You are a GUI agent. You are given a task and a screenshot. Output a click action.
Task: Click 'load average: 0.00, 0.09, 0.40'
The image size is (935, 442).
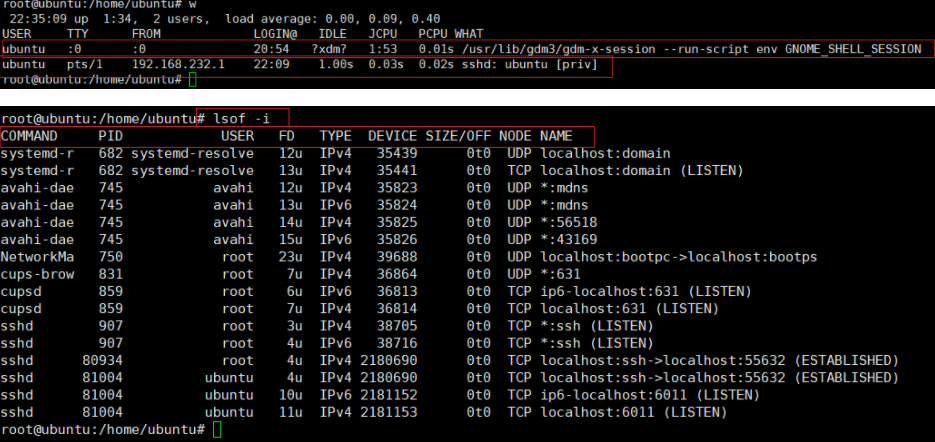pos(333,18)
